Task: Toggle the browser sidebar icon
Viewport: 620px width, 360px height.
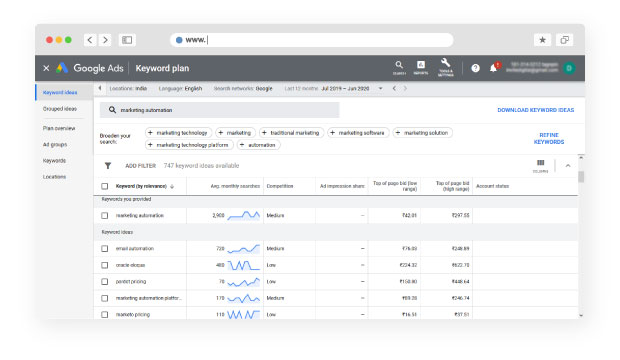Action: tap(127, 40)
